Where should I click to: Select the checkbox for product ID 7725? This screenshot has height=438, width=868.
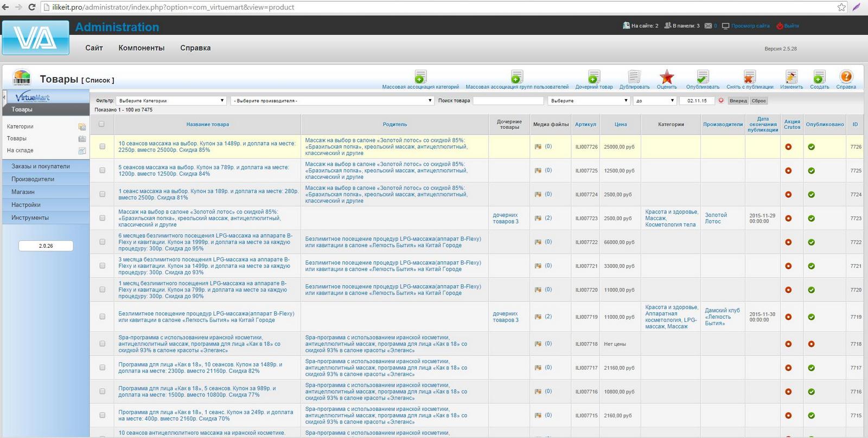click(x=102, y=170)
